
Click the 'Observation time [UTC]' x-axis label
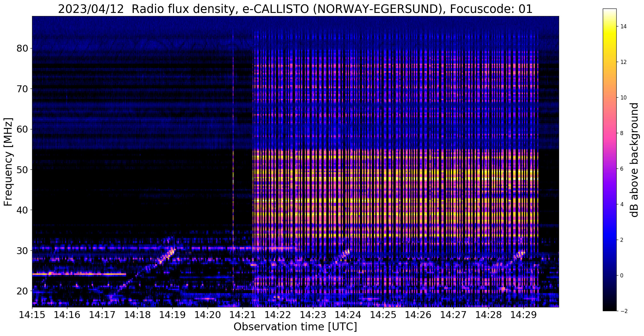coord(295,327)
